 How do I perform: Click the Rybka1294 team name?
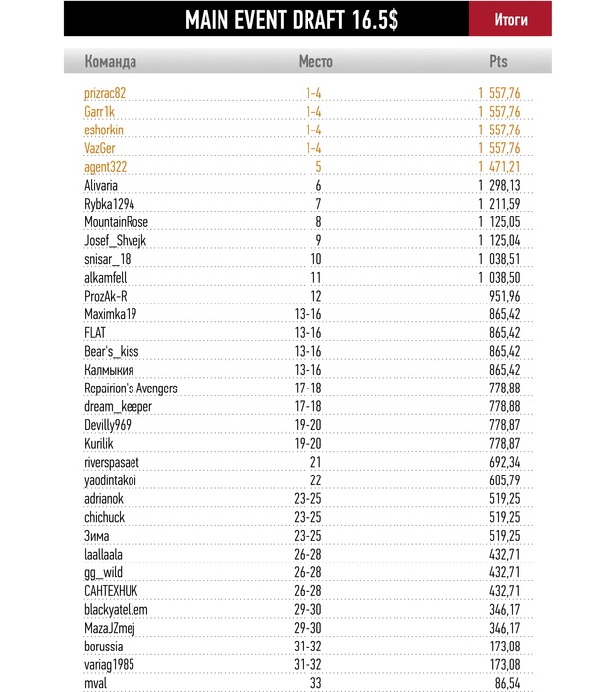coord(109,204)
